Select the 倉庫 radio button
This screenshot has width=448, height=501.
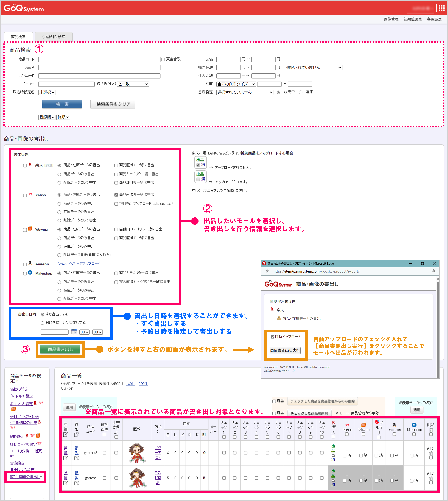[x=301, y=92]
